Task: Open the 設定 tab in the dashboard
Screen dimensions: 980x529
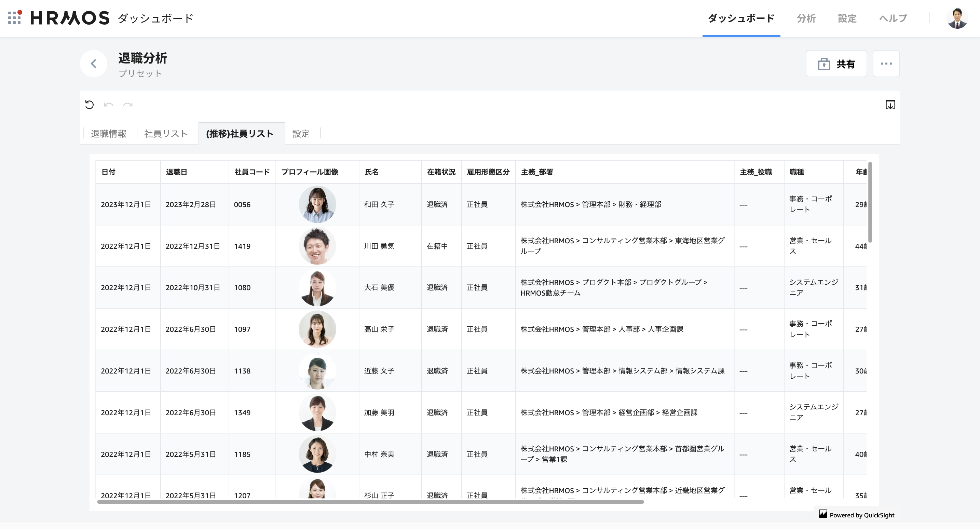Action: [301, 134]
